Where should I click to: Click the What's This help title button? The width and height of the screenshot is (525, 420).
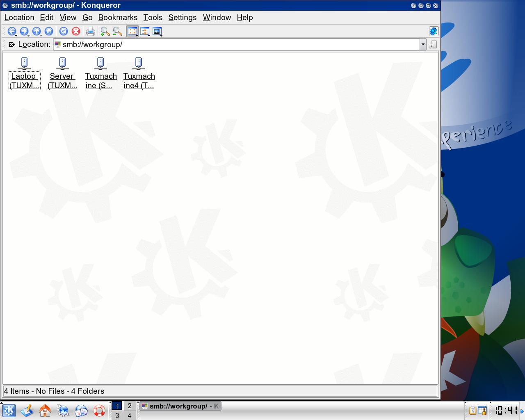[x=413, y=5]
